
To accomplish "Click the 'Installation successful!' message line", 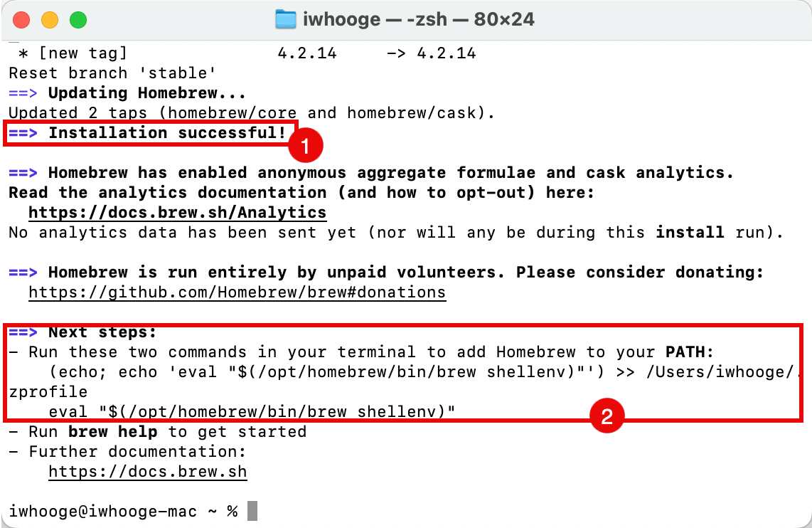I will click(148, 132).
